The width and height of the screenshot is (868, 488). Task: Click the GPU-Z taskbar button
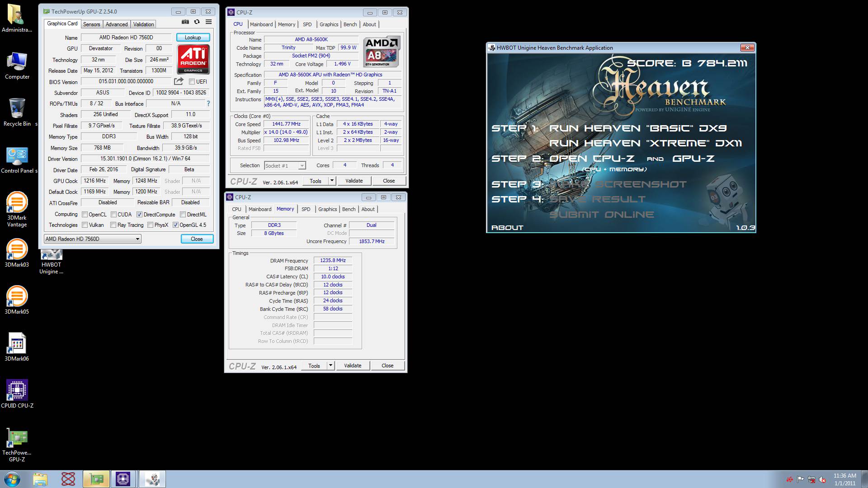click(96, 479)
